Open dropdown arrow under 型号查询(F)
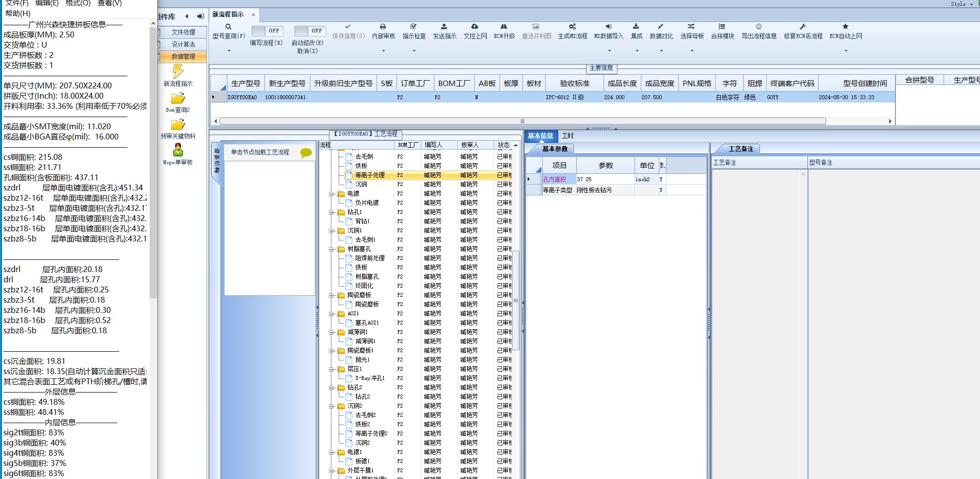 228,51
